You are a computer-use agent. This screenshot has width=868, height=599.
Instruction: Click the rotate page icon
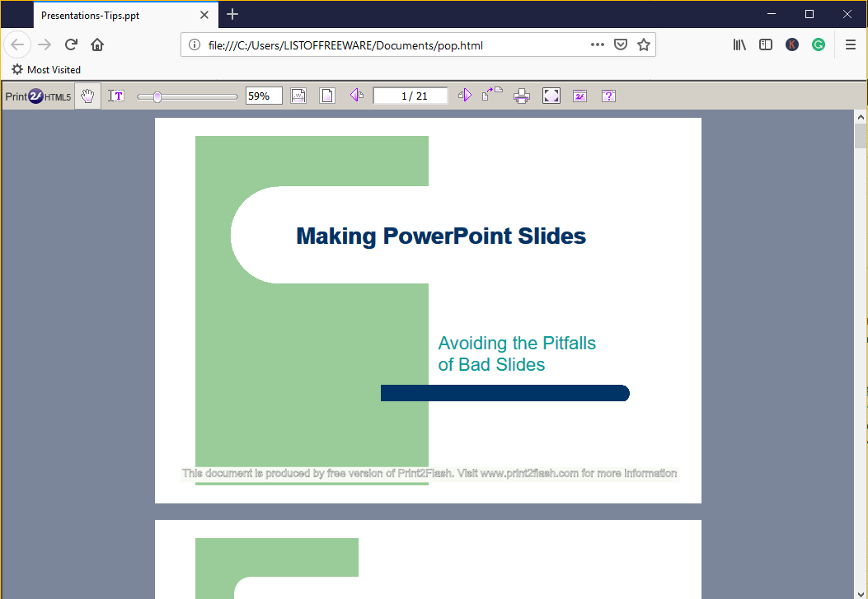point(492,95)
